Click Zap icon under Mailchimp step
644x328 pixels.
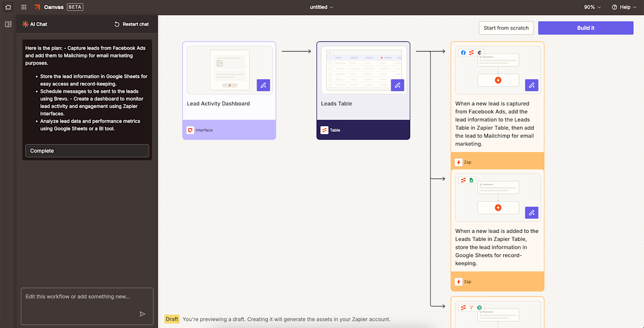[x=459, y=162]
